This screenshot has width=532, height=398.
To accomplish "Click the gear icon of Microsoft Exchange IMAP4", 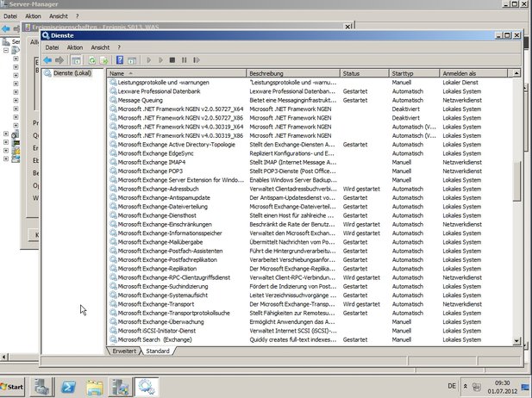I will [113, 162].
